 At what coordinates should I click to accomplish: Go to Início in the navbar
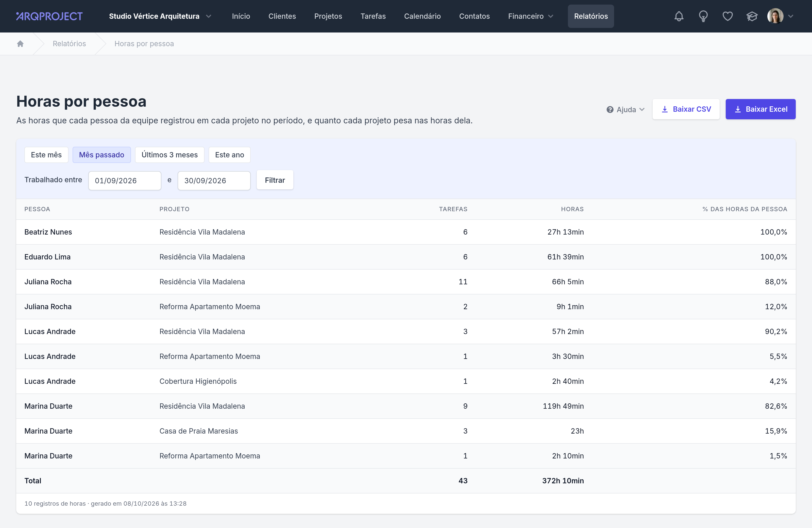pos(241,16)
